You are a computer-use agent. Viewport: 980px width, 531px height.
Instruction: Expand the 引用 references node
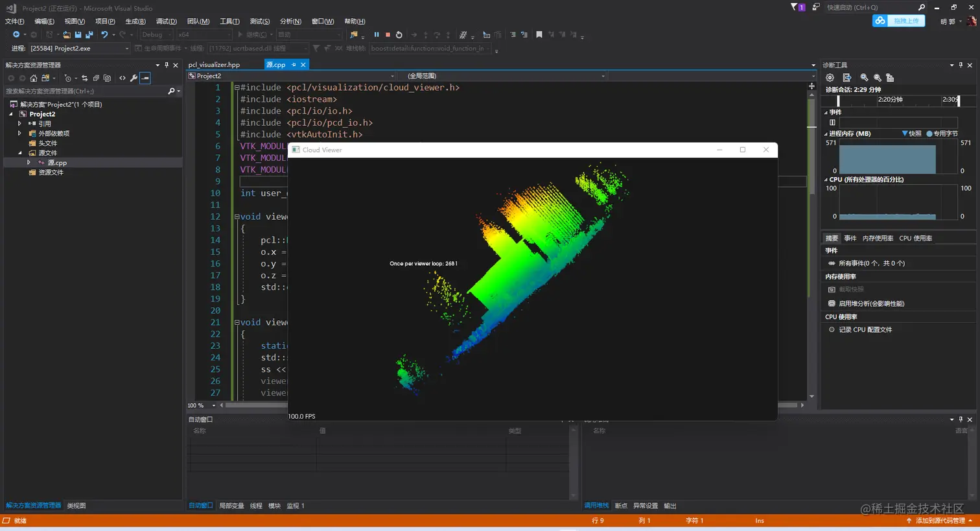[19, 123]
